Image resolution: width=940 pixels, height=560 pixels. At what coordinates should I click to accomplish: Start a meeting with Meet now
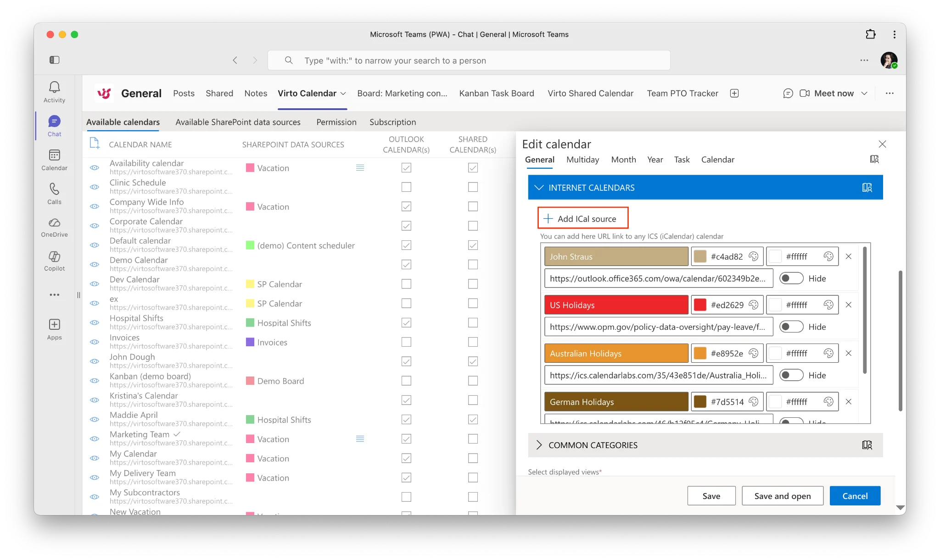pos(827,94)
